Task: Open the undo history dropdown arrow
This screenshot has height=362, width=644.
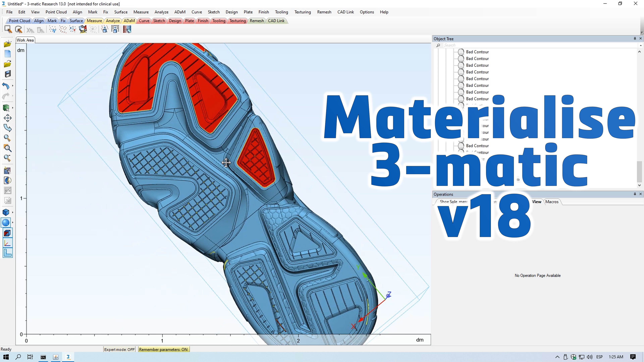Action: [13, 86]
